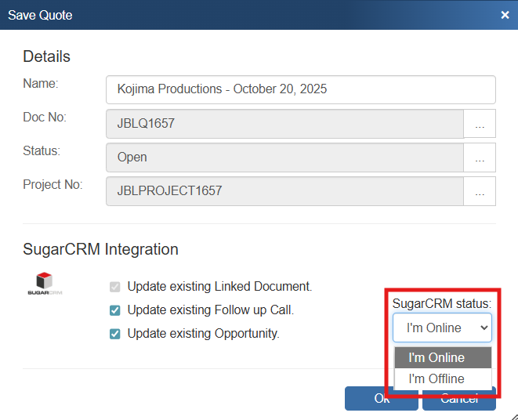Image resolution: width=518 pixels, height=420 pixels.
Task: Select I'm Online from the status list
Action: (442, 358)
